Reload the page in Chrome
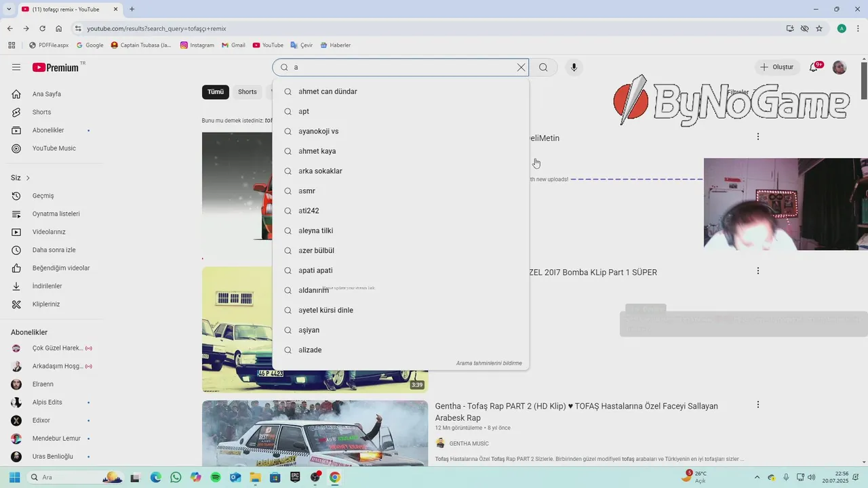The height and width of the screenshot is (488, 868). tap(42, 28)
